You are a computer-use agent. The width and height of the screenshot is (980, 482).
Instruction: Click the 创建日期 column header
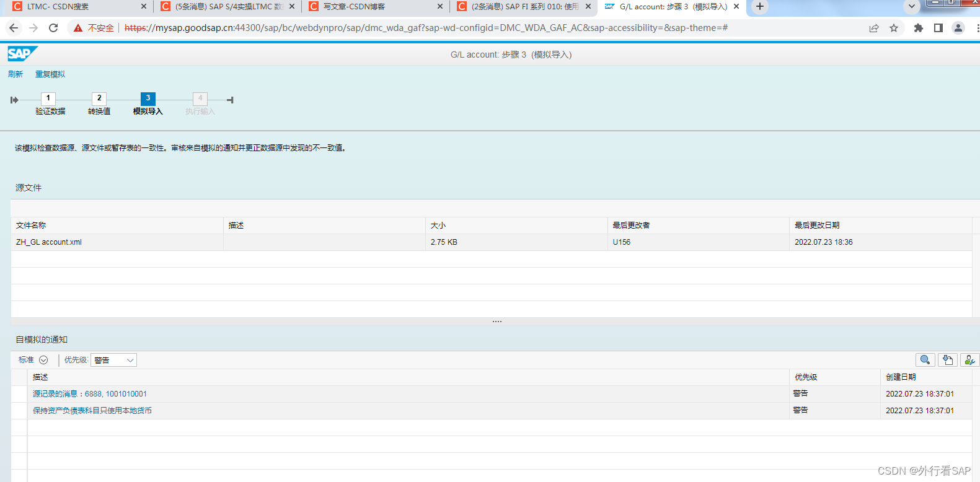pyautogui.click(x=926, y=377)
